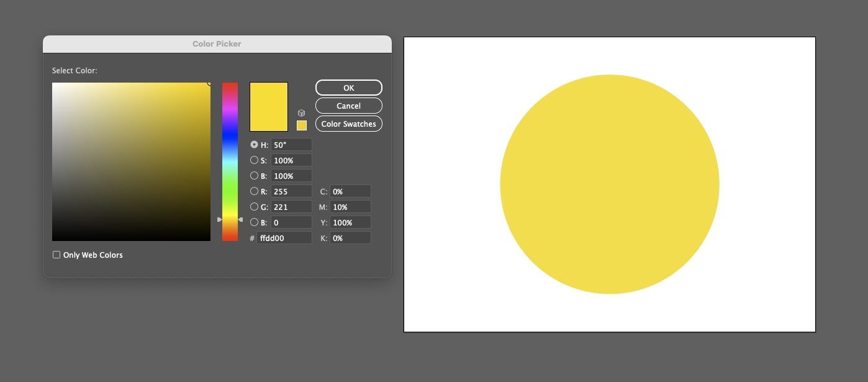
Task: Click the hex code input showing ffdd00
Action: coord(284,237)
